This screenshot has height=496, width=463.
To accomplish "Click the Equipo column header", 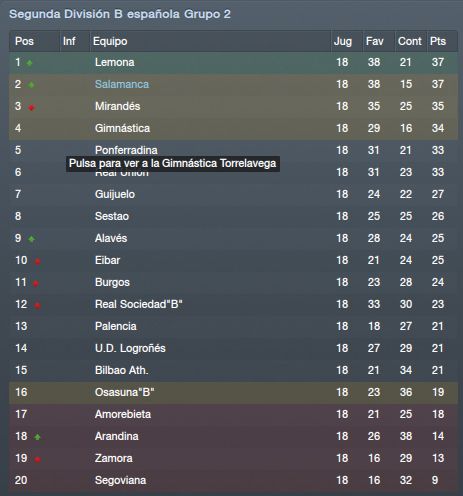I will [x=110, y=41].
